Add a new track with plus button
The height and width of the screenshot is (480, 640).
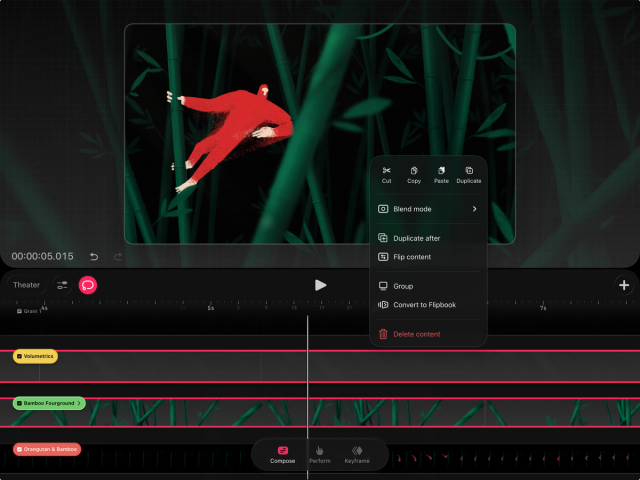[624, 285]
